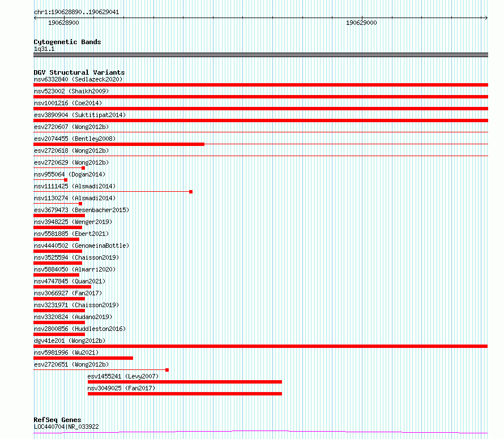The width and height of the screenshot is (504, 439).
Task: Click nsv4747845 (Quan2021) label
Action: coord(70,281)
